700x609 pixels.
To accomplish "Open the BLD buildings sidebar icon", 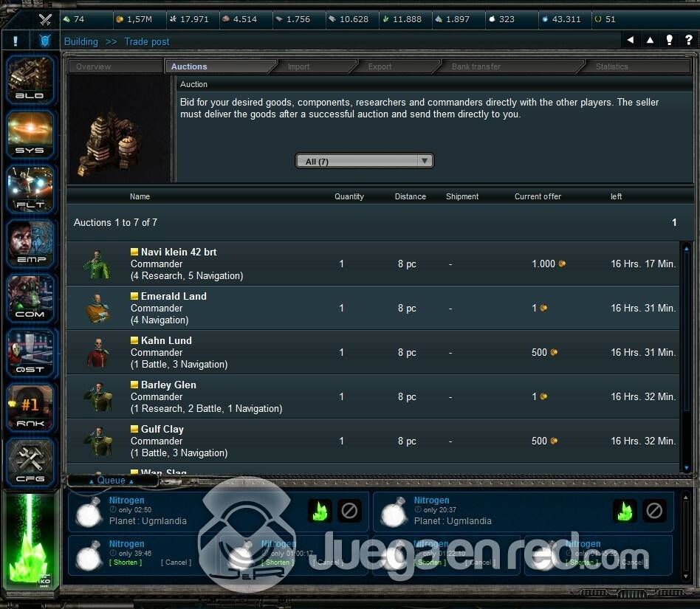I will pos(30,80).
